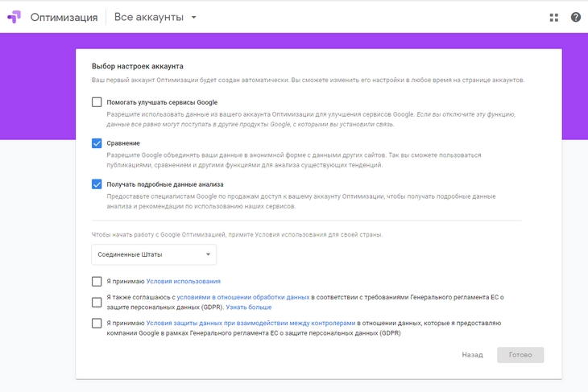Open the Все аккаунты account menu
Screen dimensions: 588x392
[149, 17]
